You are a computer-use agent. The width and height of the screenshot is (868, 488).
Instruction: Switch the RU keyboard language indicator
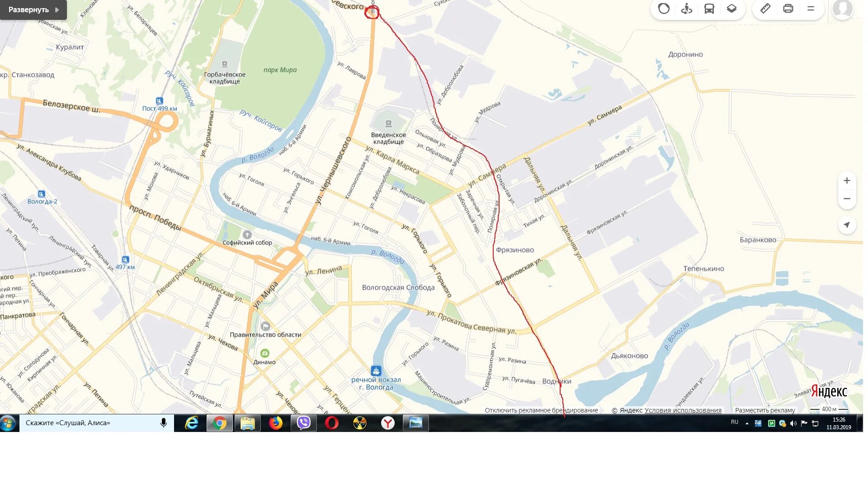click(x=735, y=422)
